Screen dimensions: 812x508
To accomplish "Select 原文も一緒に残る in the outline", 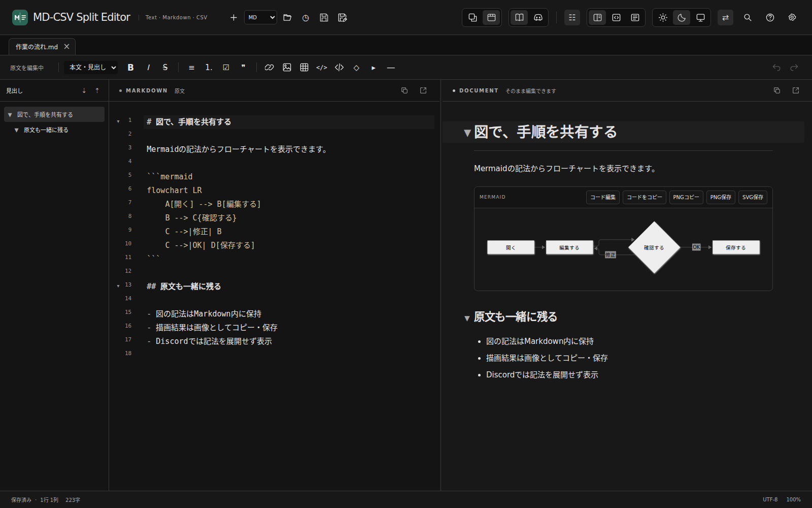I will pos(46,130).
